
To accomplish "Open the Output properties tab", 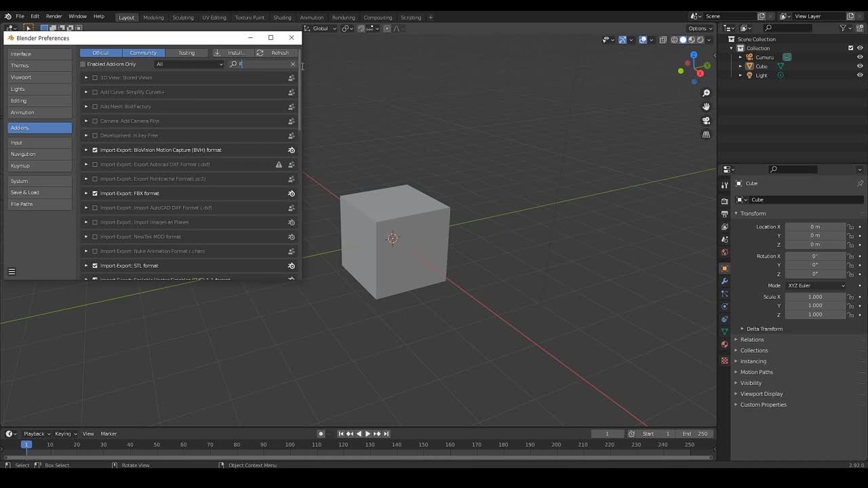I will click(x=724, y=213).
